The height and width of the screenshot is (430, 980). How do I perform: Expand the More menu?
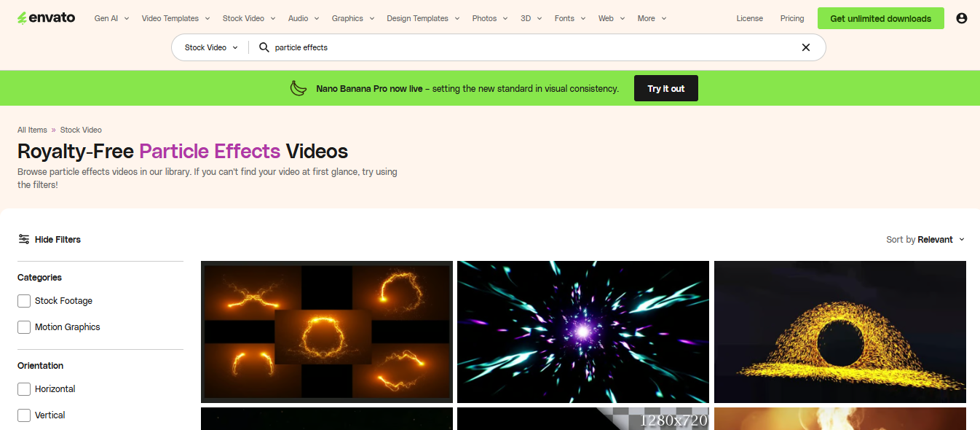tap(652, 18)
